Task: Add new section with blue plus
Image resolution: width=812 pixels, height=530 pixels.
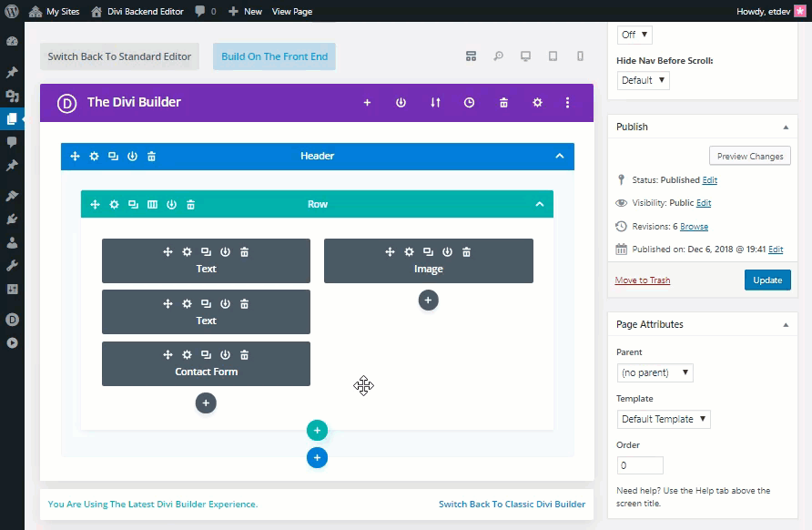Action: [317, 458]
